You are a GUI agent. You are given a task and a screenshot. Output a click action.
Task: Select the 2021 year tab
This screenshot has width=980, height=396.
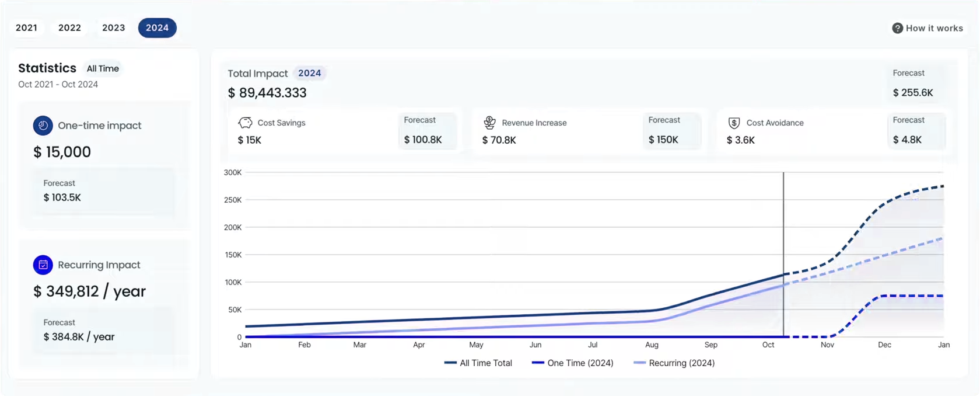tap(26, 27)
